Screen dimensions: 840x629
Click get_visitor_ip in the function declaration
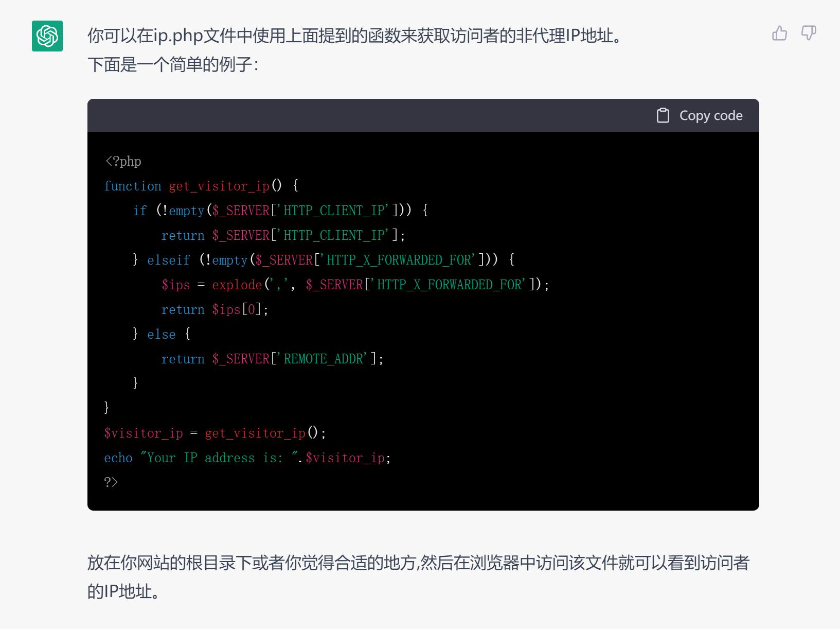(x=219, y=186)
